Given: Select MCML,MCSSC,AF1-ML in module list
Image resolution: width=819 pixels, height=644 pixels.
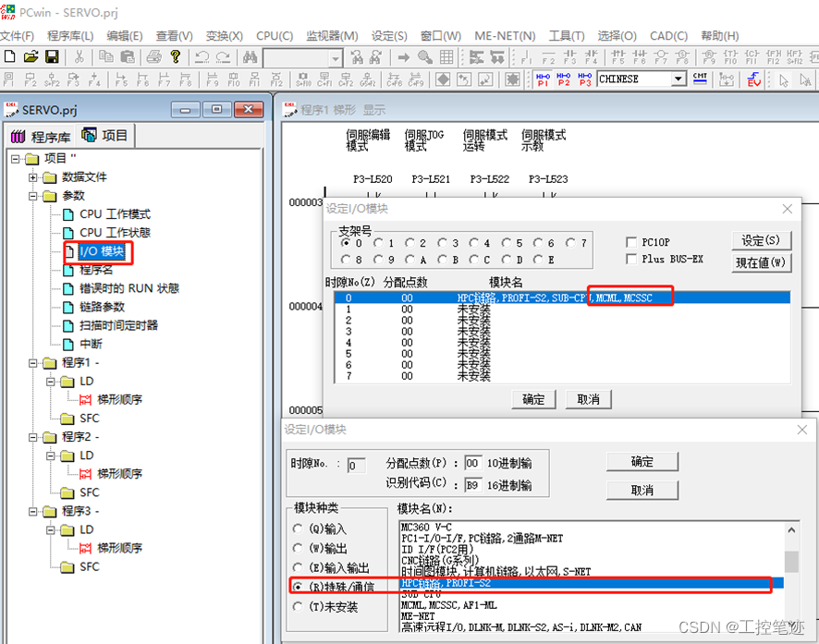Looking at the screenshot, I should pos(449,605).
